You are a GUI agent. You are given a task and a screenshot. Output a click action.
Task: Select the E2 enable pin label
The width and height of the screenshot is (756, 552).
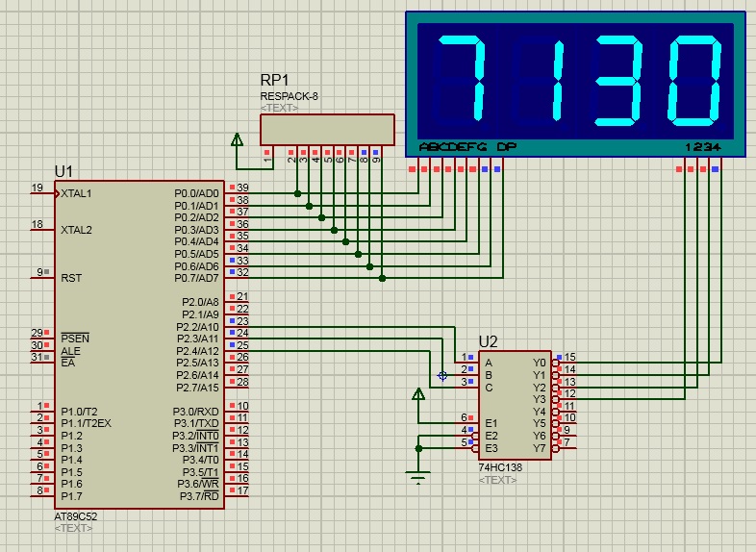pyautogui.click(x=491, y=436)
